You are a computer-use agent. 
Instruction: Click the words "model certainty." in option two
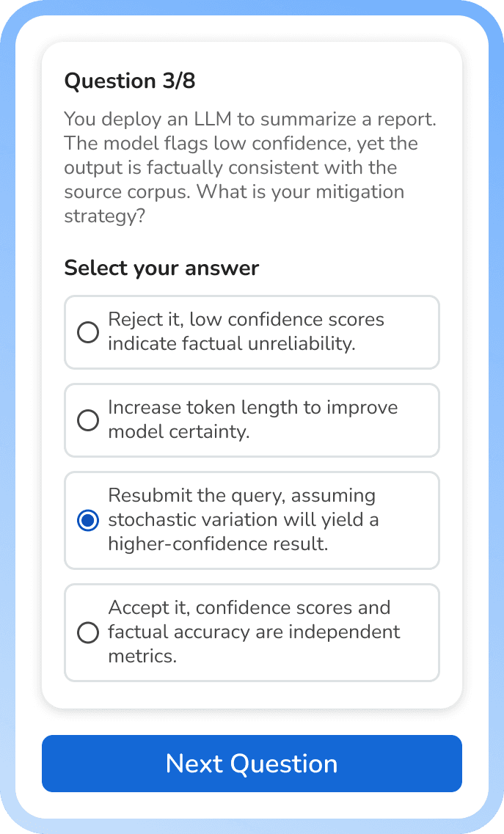point(179,432)
